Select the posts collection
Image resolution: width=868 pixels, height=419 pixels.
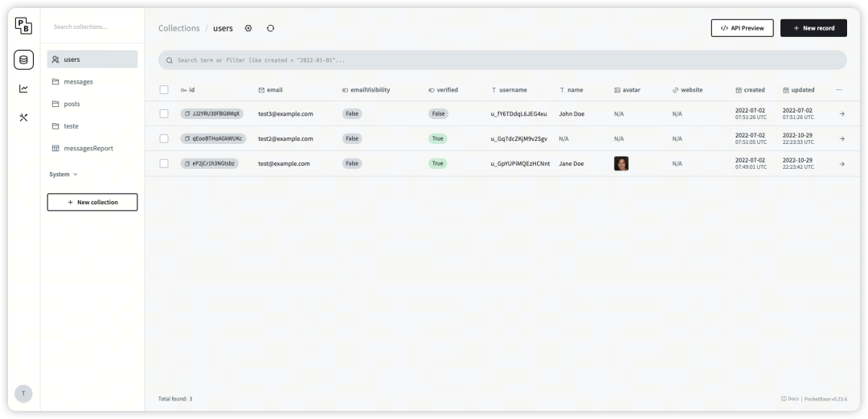click(x=92, y=104)
